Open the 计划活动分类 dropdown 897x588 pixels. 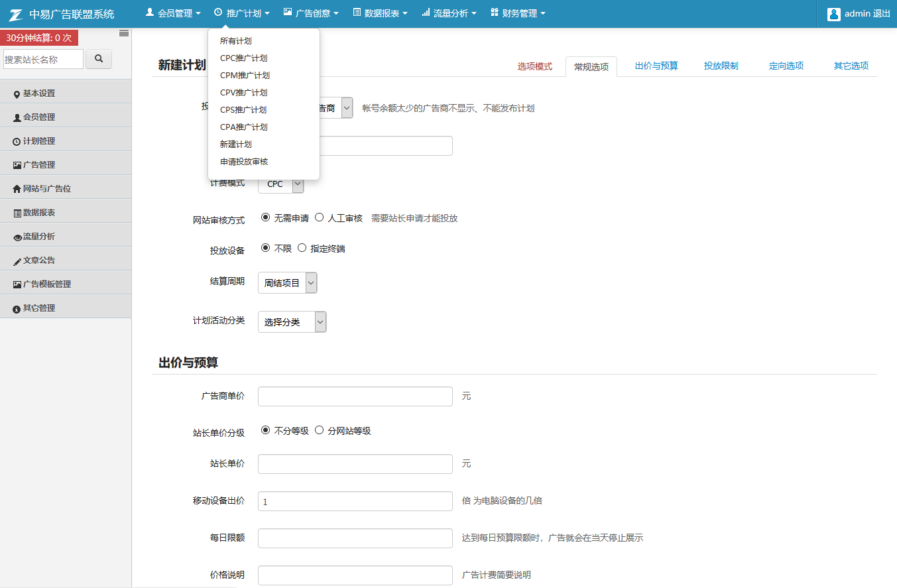pyautogui.click(x=292, y=322)
